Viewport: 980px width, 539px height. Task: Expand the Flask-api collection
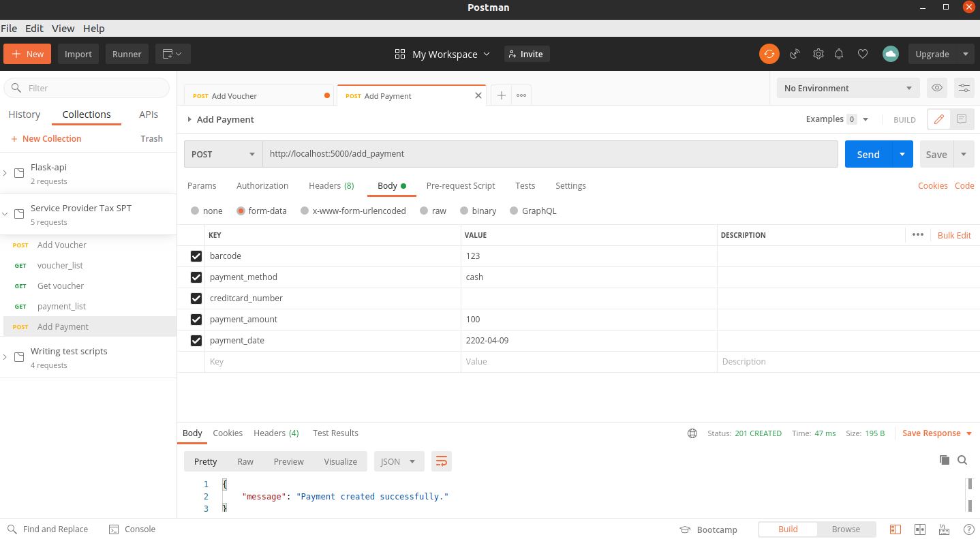click(x=5, y=173)
